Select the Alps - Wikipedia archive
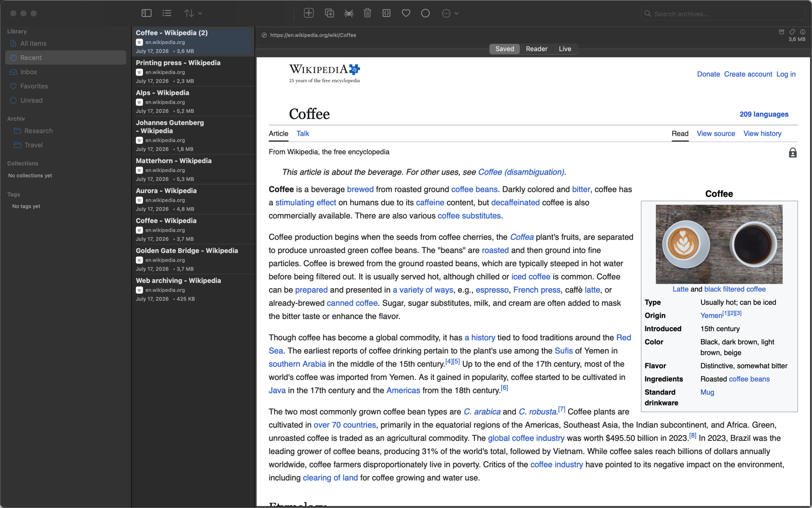812x508 pixels. pos(193,101)
